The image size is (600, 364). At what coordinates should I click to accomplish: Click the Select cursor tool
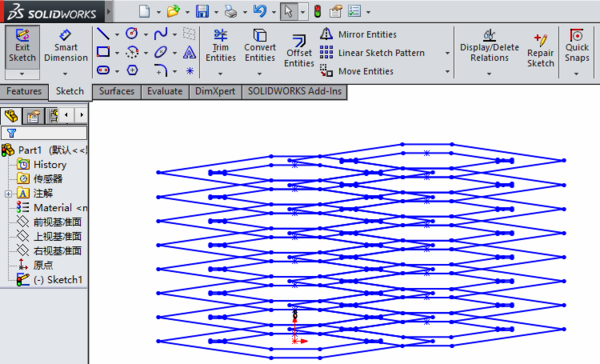click(x=289, y=11)
